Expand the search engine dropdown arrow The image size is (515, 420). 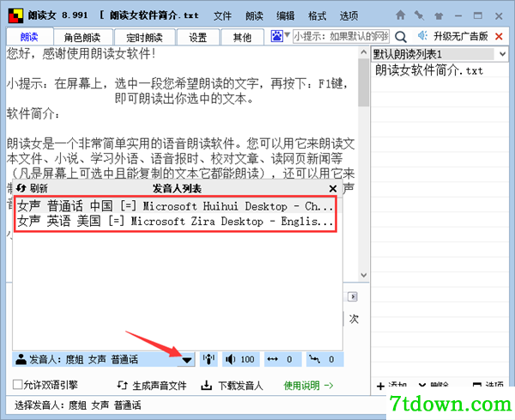click(287, 35)
